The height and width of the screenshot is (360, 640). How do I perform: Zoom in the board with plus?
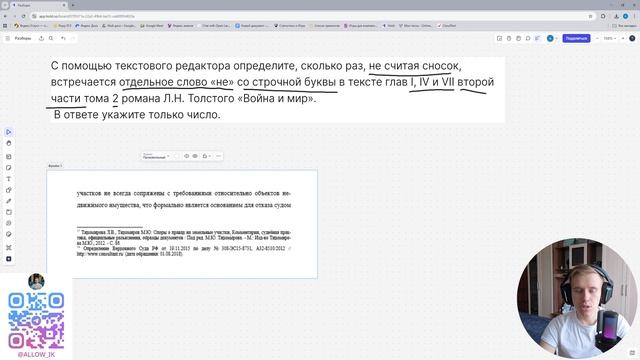pyautogui.click(x=623, y=38)
